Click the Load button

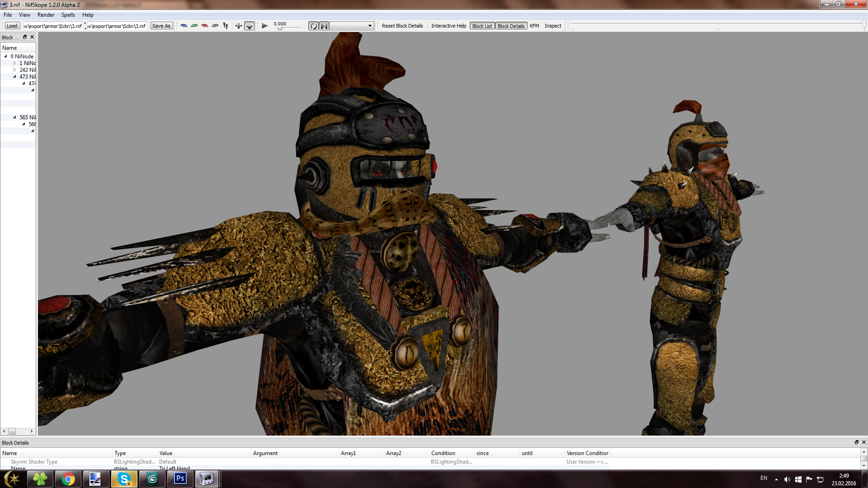click(x=12, y=26)
